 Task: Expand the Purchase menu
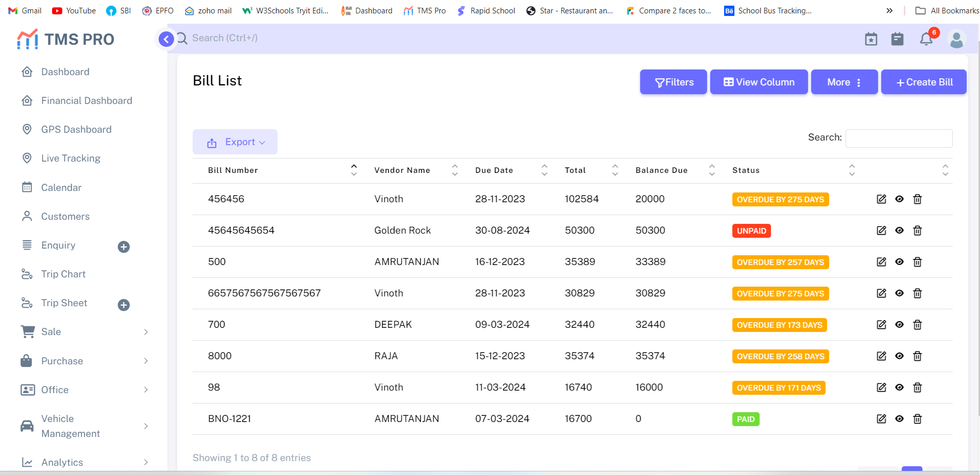[x=84, y=361]
